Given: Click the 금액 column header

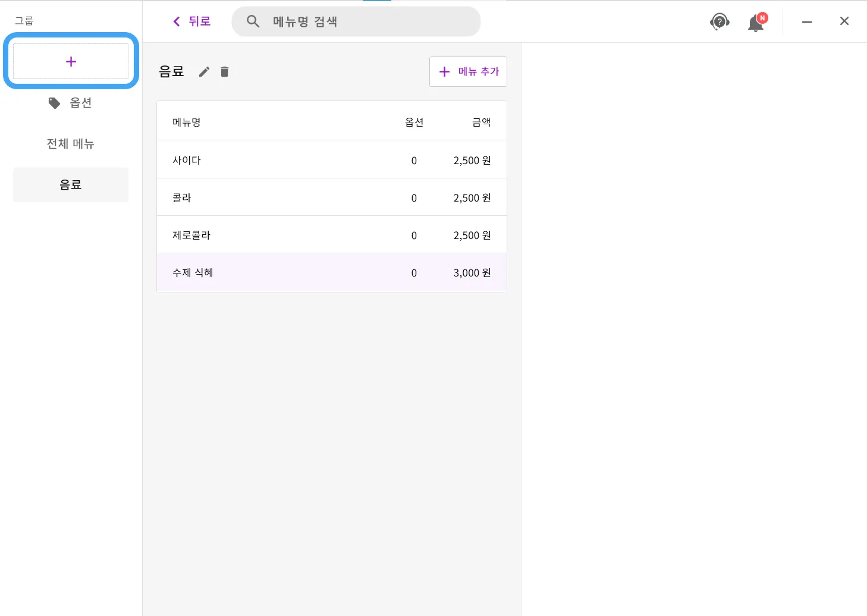Looking at the screenshot, I should pyautogui.click(x=482, y=122).
